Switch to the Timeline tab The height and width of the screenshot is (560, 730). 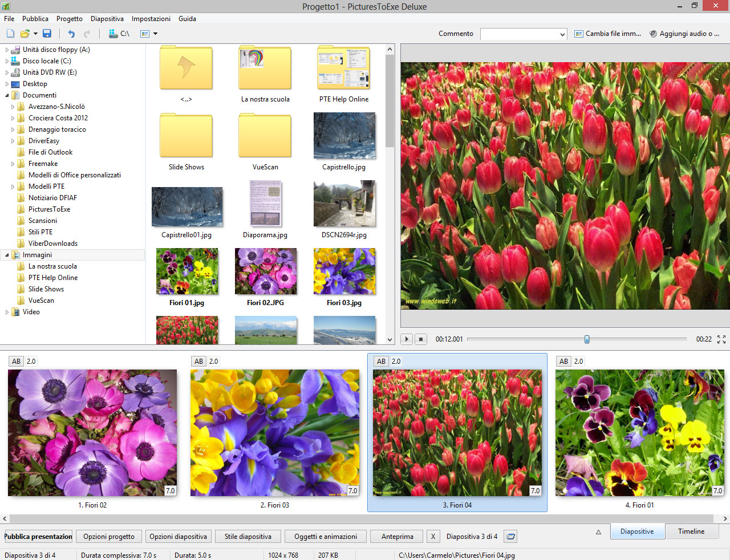(x=691, y=531)
